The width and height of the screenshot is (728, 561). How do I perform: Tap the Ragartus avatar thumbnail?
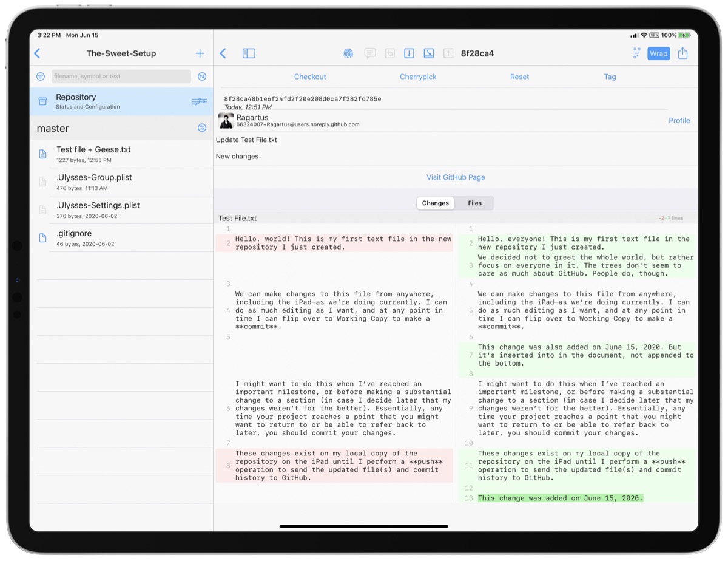(226, 121)
